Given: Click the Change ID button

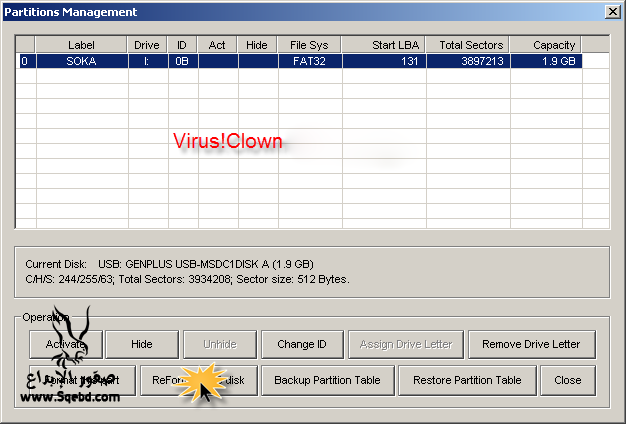Looking at the screenshot, I should point(302,344).
